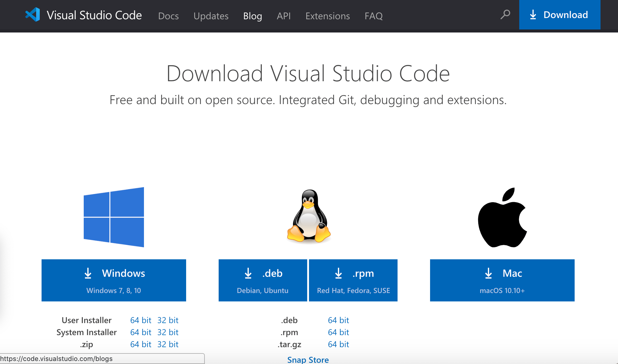Click the 'System Installer' label
Viewport: 618px width, 364px height.
[86, 332]
